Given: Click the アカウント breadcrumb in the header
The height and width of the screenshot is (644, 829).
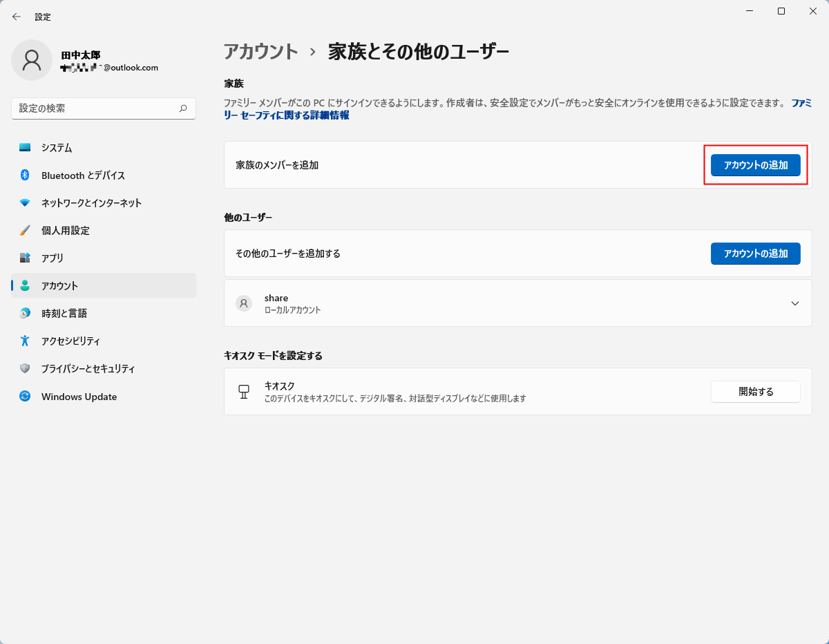Looking at the screenshot, I should tap(261, 51).
